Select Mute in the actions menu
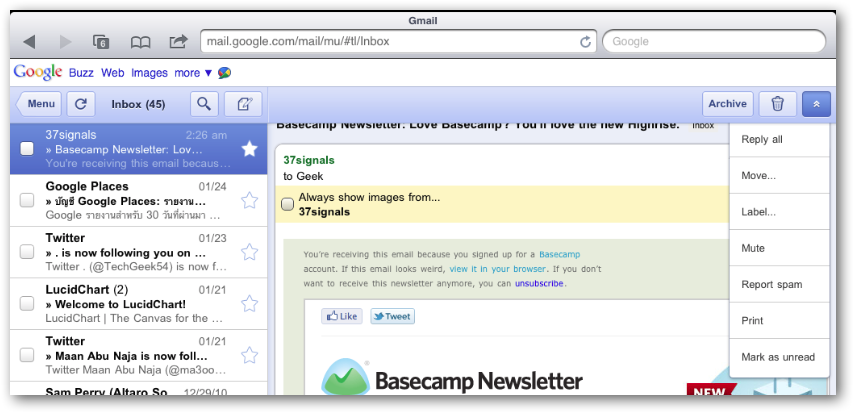 click(x=779, y=248)
